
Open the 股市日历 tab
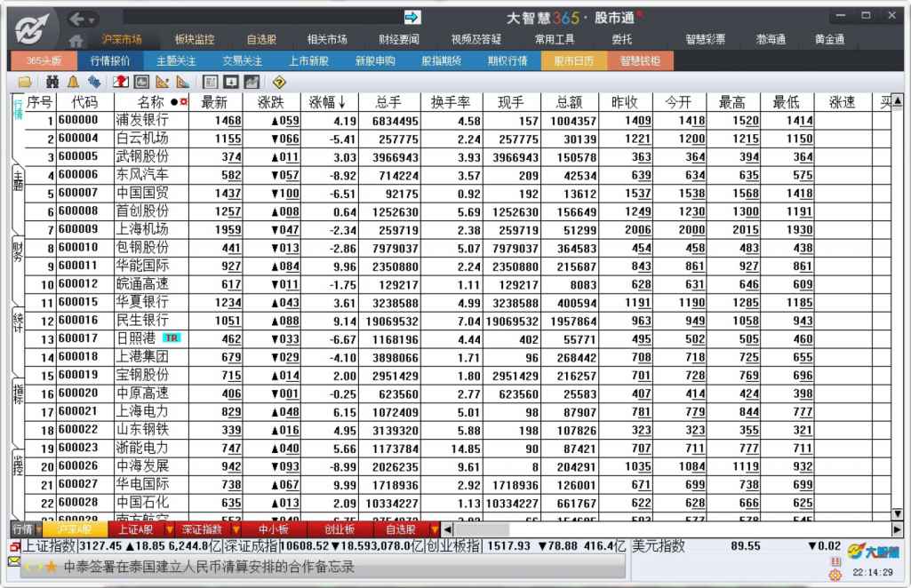(574, 60)
